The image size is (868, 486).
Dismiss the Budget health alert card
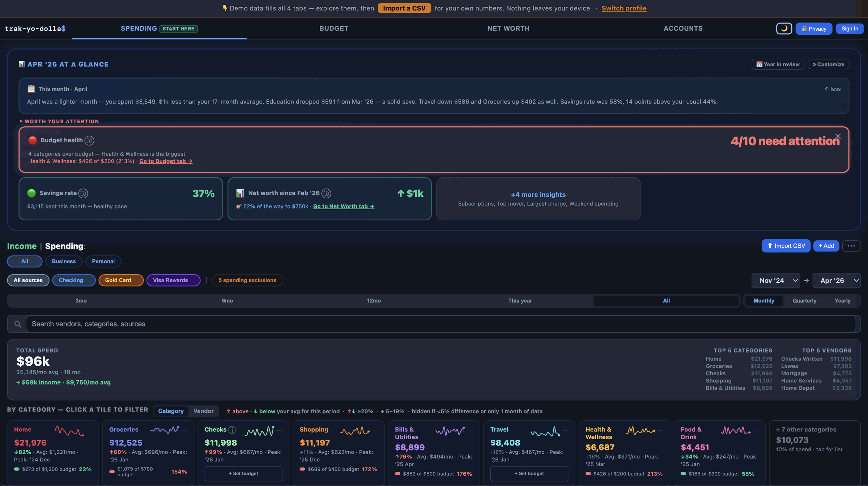pos(838,136)
